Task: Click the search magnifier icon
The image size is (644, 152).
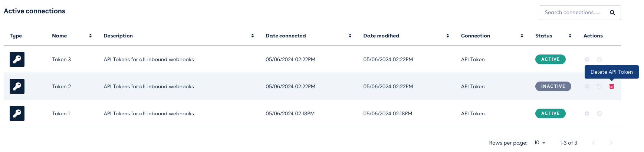Action: (x=612, y=13)
